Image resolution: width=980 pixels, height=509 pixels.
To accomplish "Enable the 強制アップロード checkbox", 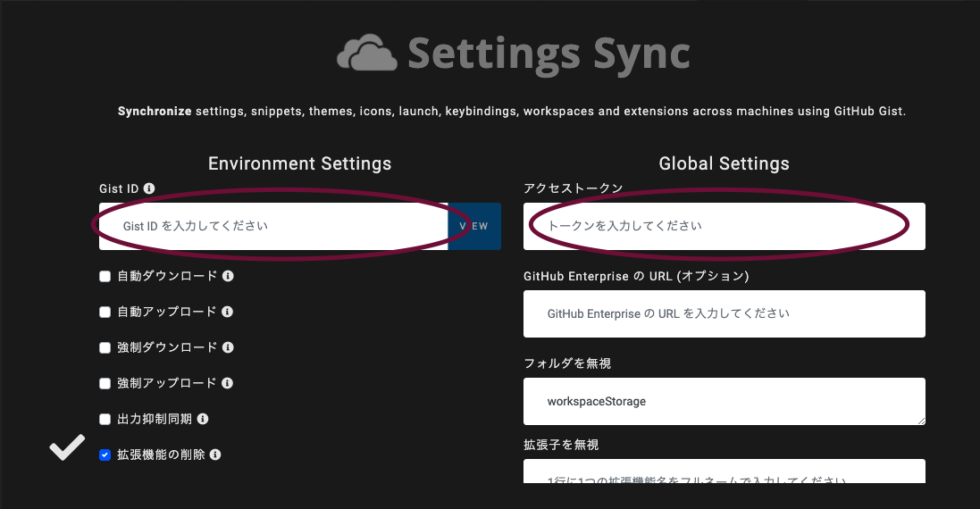I will pos(105,383).
